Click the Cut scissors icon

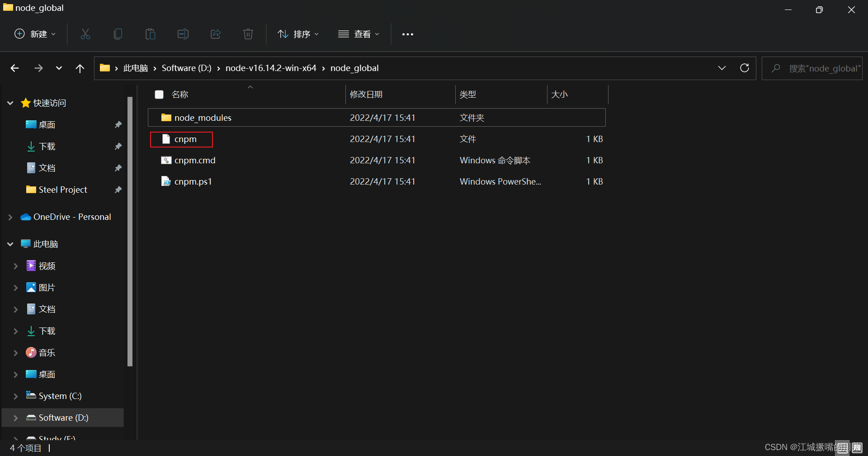(x=85, y=34)
